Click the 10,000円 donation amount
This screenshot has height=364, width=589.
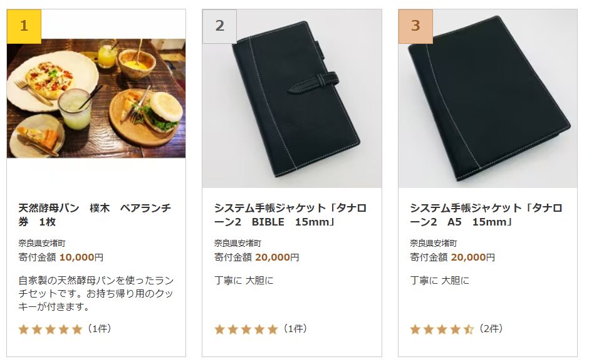point(81,257)
